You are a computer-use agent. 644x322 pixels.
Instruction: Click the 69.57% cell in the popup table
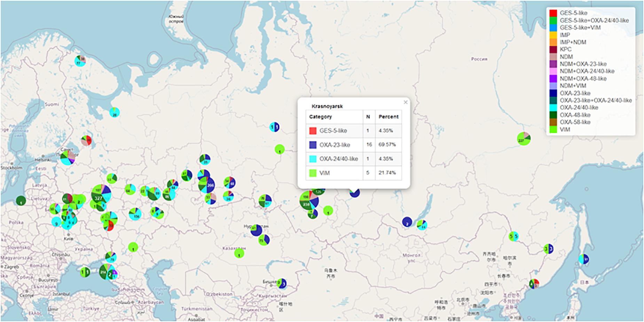(388, 145)
